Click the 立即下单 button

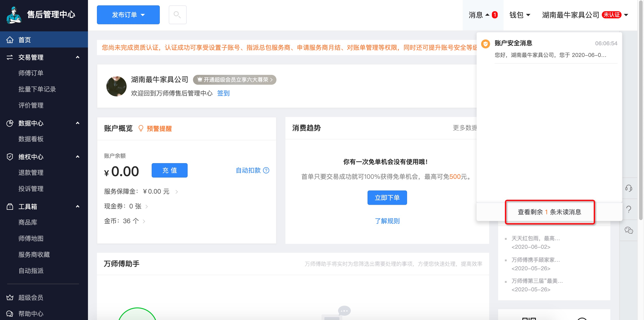387,198
